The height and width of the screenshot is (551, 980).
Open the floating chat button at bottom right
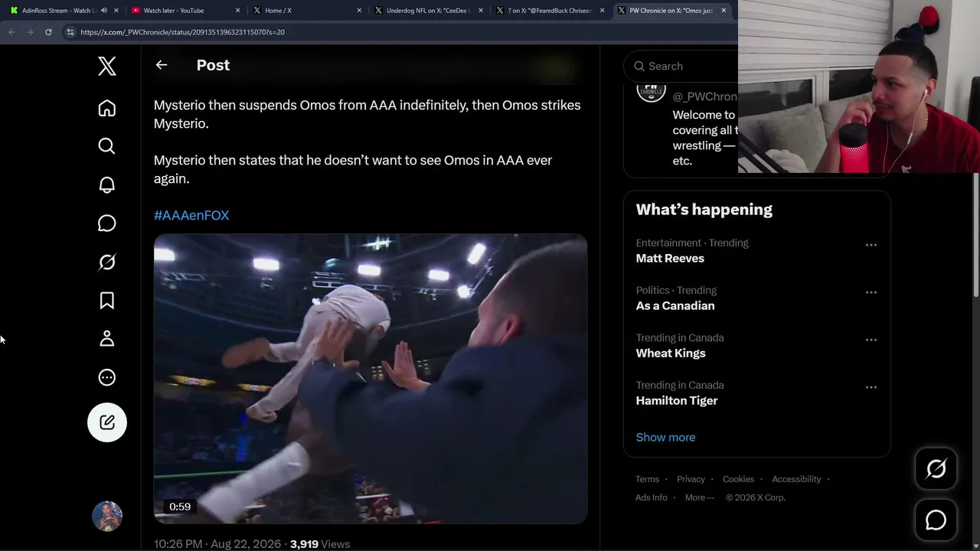pos(936,520)
